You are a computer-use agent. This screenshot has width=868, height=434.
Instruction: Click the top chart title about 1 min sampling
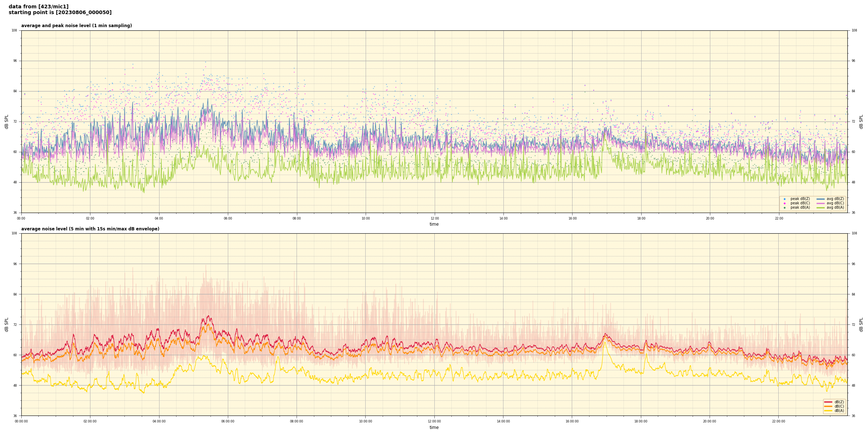coord(76,26)
